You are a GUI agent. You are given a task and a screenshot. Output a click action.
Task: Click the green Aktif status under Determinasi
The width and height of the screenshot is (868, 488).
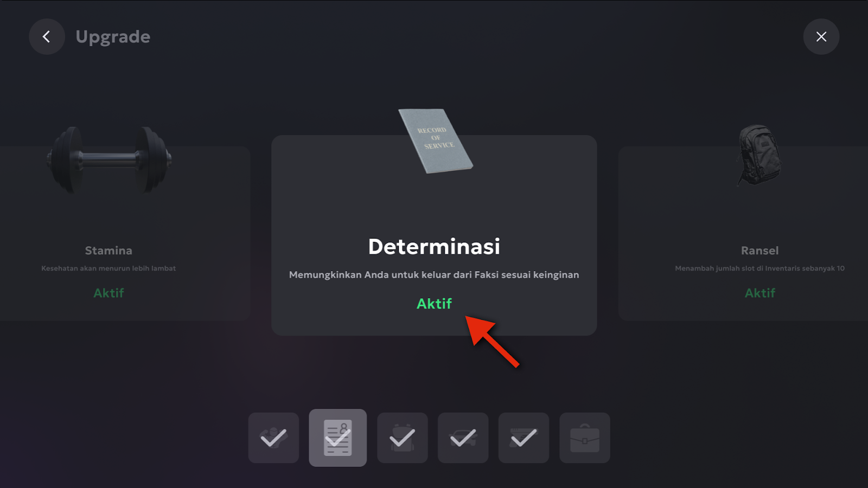[x=434, y=304]
